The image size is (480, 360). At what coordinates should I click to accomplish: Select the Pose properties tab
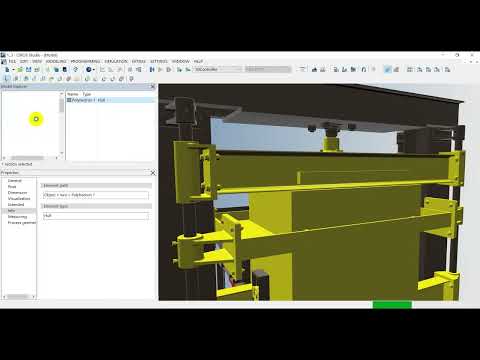coord(12,187)
